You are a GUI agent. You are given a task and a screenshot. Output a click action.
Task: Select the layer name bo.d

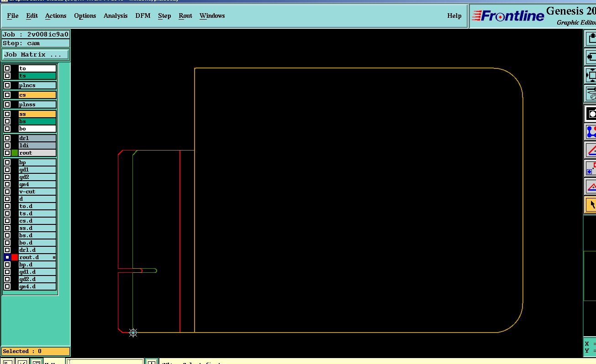pyautogui.click(x=37, y=243)
